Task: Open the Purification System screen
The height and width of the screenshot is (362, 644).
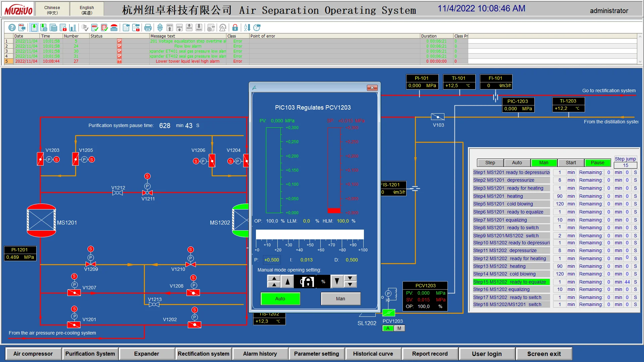Action: [x=90, y=354]
